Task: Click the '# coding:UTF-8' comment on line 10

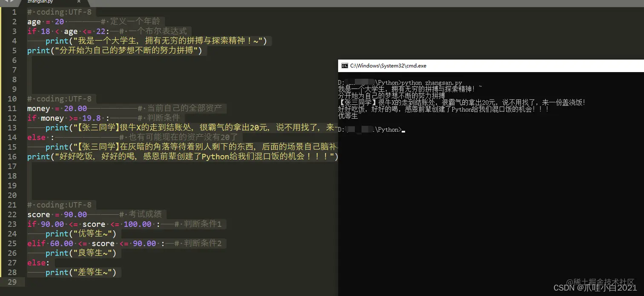Action: pyautogui.click(x=59, y=99)
